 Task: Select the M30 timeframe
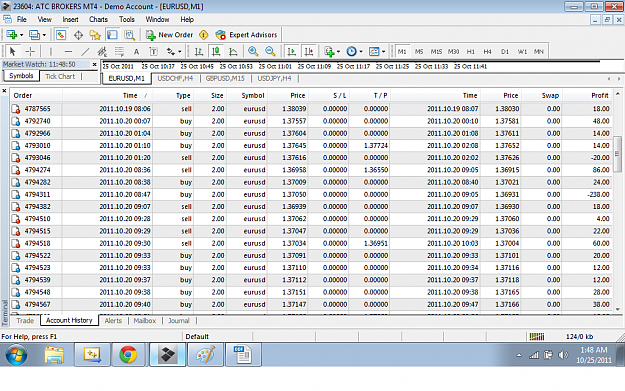[453, 51]
